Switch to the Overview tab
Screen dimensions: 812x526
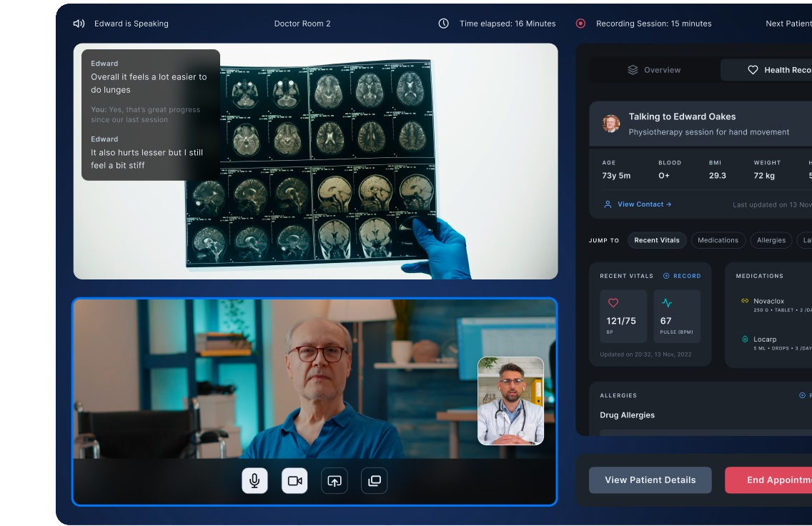click(x=653, y=70)
